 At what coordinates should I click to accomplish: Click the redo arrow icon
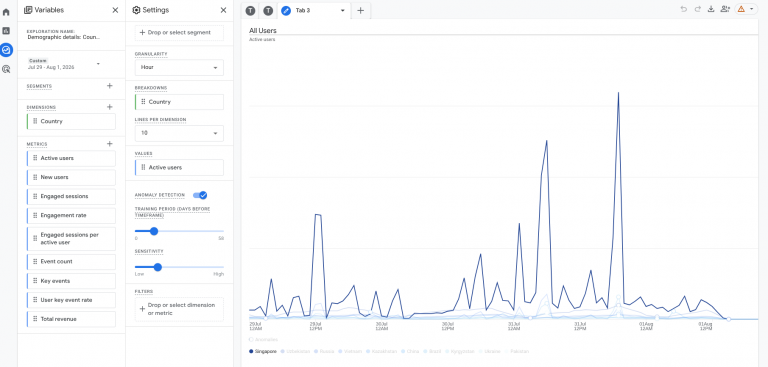(x=697, y=9)
